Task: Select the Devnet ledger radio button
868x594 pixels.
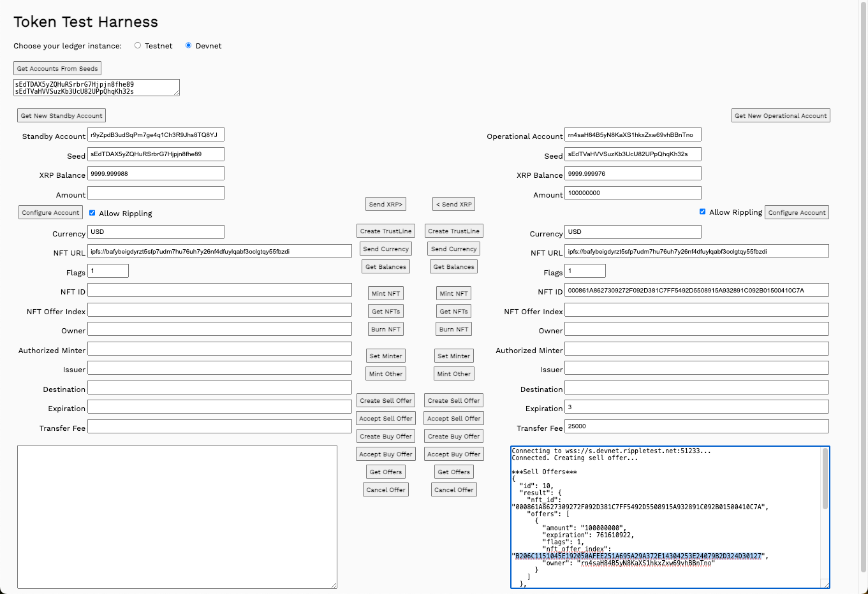Action: (x=189, y=45)
